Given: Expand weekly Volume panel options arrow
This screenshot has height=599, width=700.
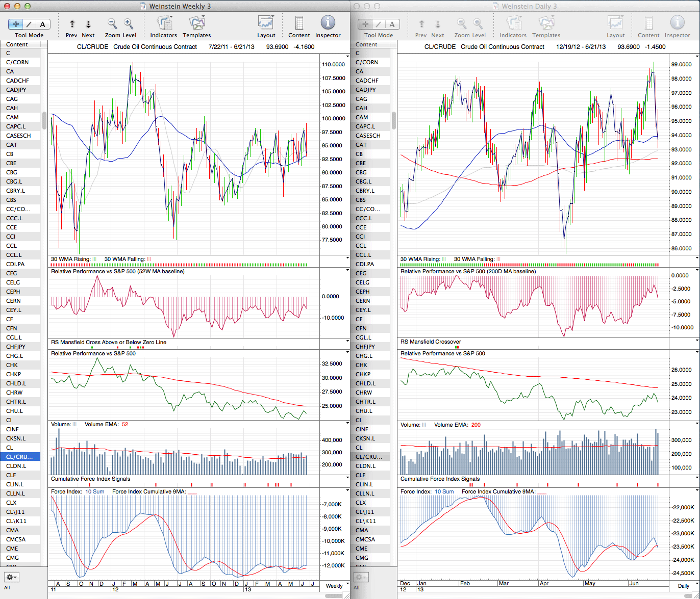Looking at the screenshot, I should (347, 424).
